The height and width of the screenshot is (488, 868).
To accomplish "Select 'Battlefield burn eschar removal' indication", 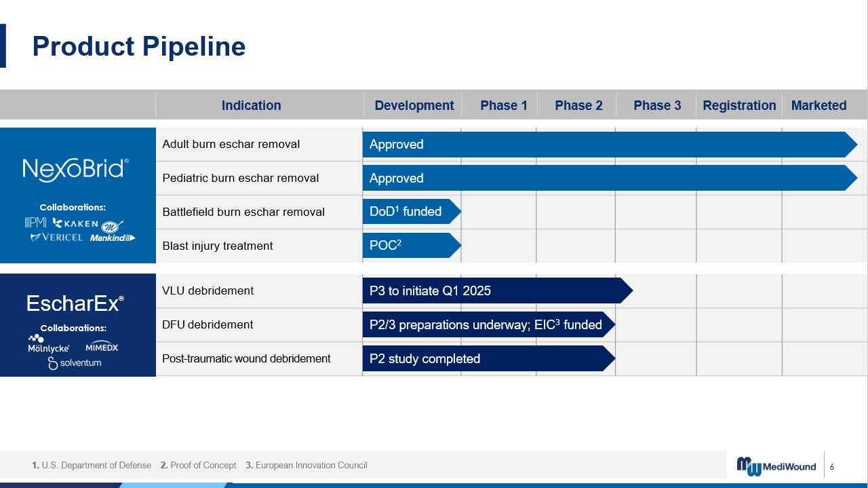I will pyautogui.click(x=243, y=212).
